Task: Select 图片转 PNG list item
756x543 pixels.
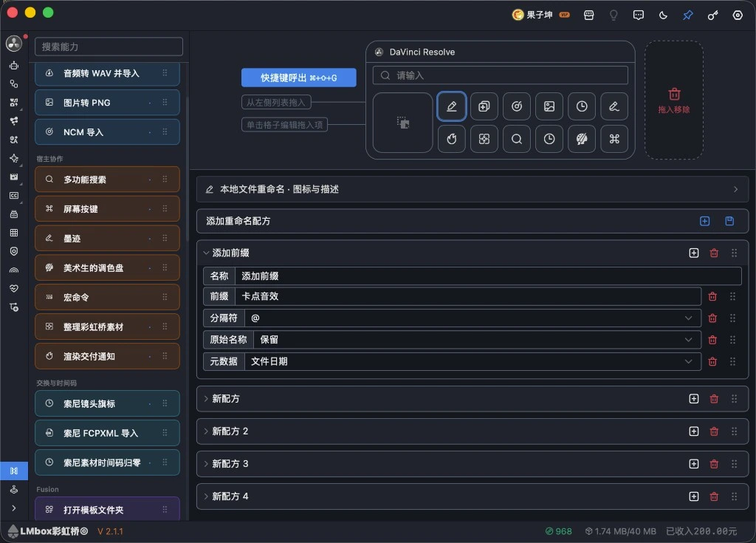Action: pyautogui.click(x=107, y=103)
